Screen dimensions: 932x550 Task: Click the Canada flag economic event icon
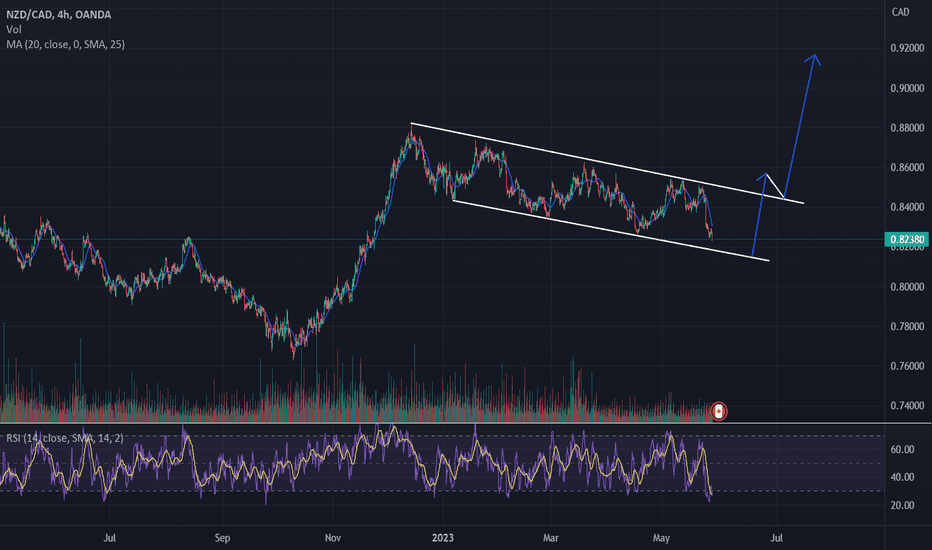pos(719,411)
